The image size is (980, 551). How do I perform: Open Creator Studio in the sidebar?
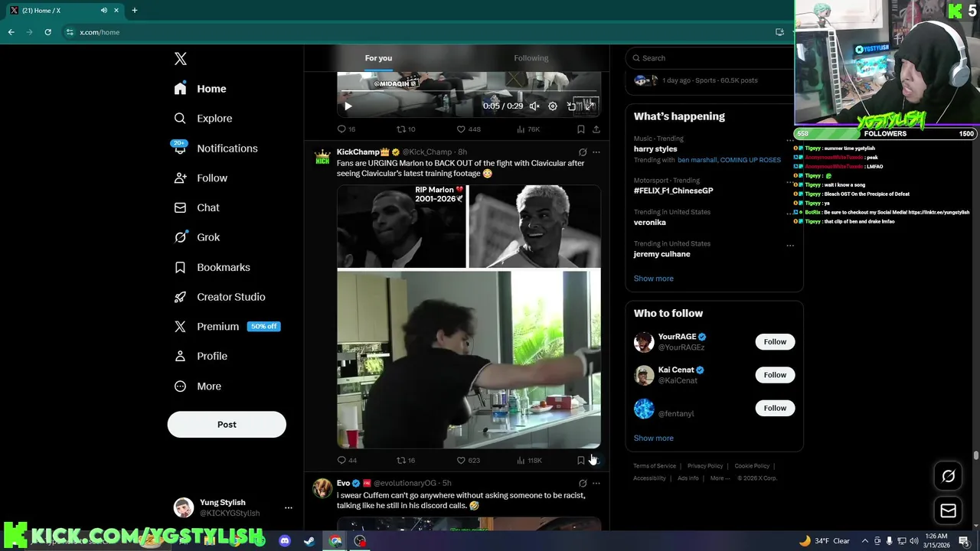(220, 297)
